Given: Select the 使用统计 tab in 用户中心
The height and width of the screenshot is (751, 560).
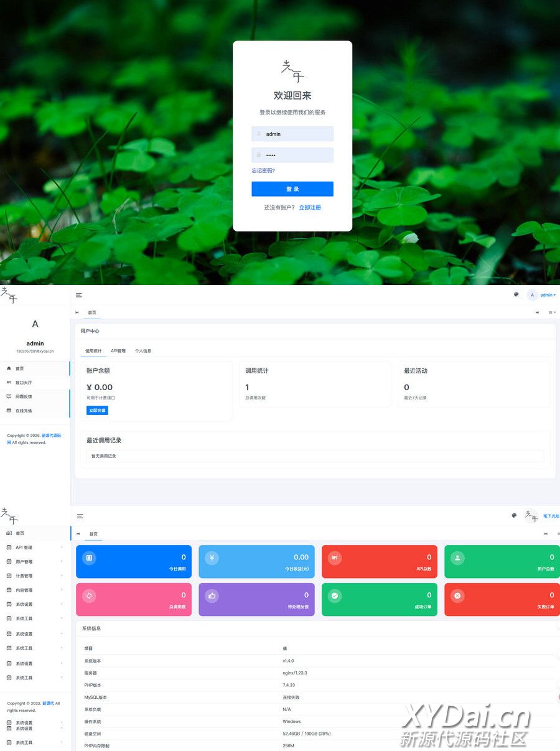Looking at the screenshot, I should tap(93, 351).
